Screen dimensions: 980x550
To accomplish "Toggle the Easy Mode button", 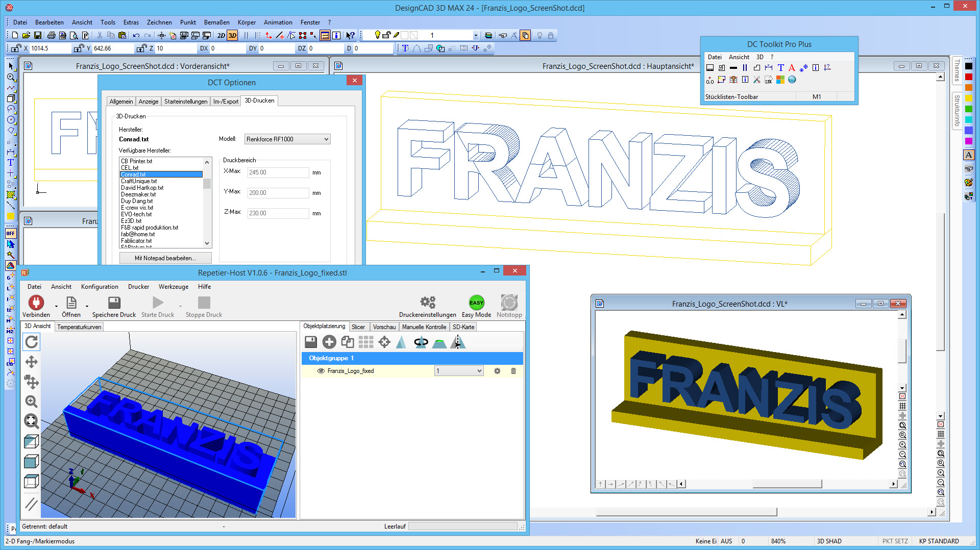I will (x=476, y=303).
